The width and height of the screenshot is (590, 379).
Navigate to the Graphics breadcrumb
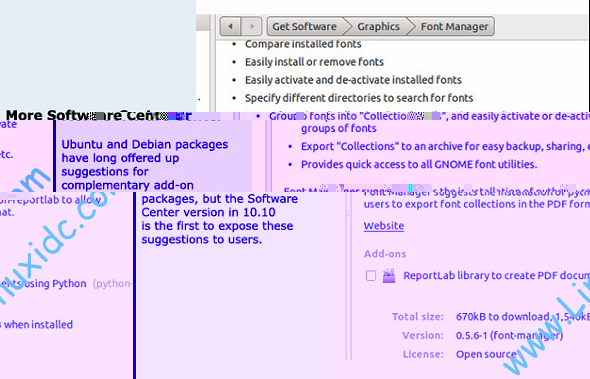[x=378, y=26]
